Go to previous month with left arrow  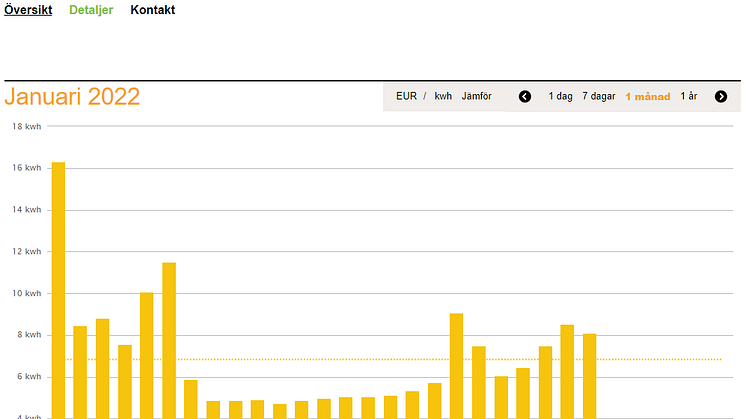point(525,97)
